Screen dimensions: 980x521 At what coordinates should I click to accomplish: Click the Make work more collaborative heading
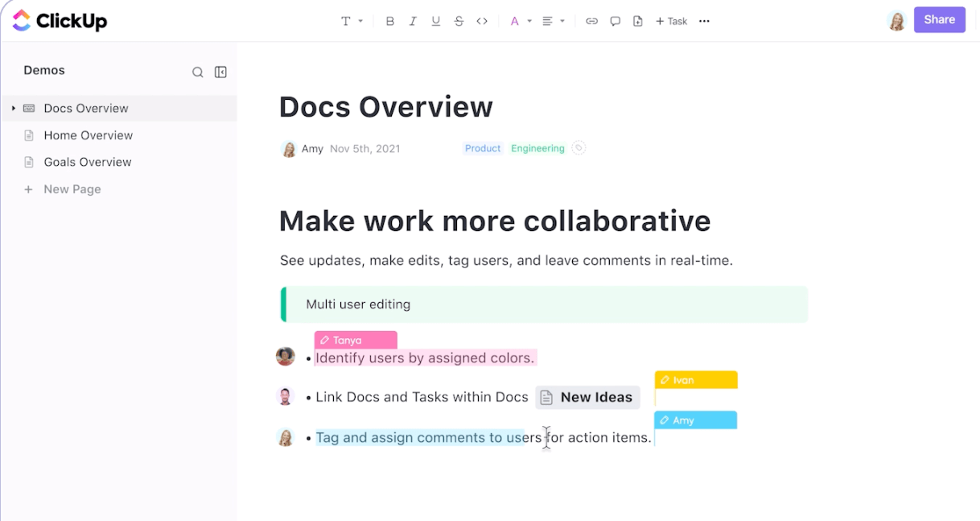(x=495, y=221)
